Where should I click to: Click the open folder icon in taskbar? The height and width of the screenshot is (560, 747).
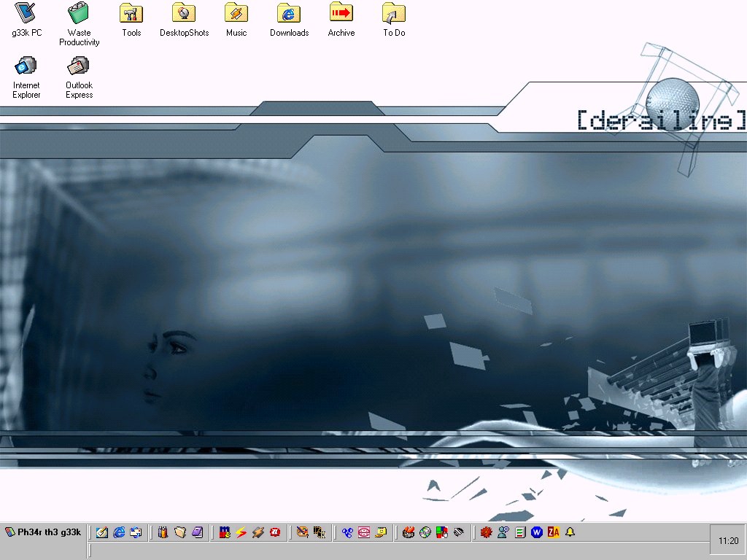tap(180, 533)
